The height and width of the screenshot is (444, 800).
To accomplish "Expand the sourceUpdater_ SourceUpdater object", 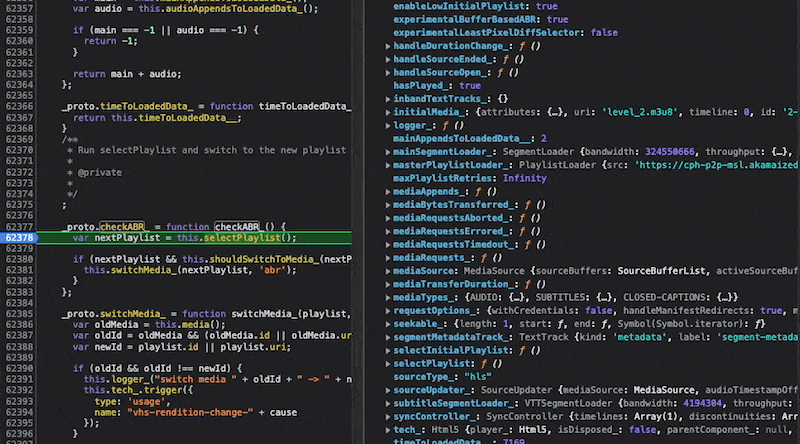I will [388, 390].
